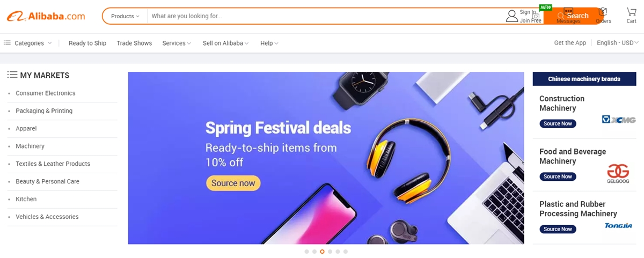The height and width of the screenshot is (258, 644).
Task: Open the English - USD language selector
Action: [617, 43]
